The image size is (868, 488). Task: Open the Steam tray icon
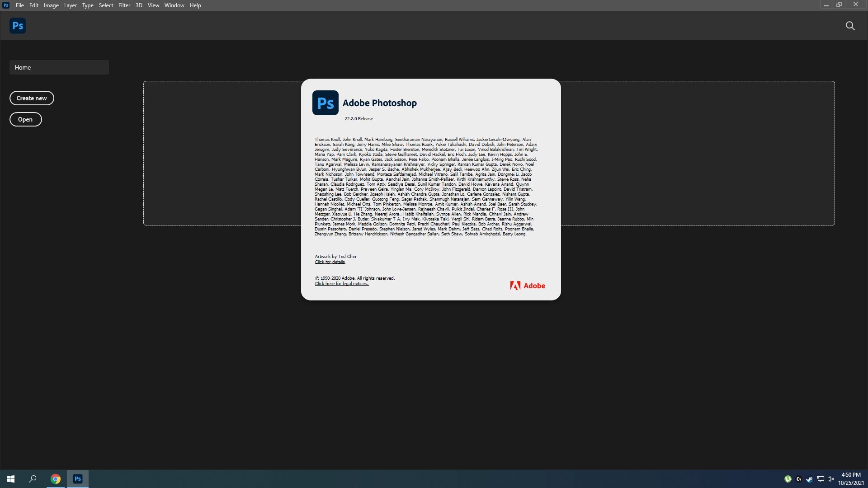click(809, 479)
